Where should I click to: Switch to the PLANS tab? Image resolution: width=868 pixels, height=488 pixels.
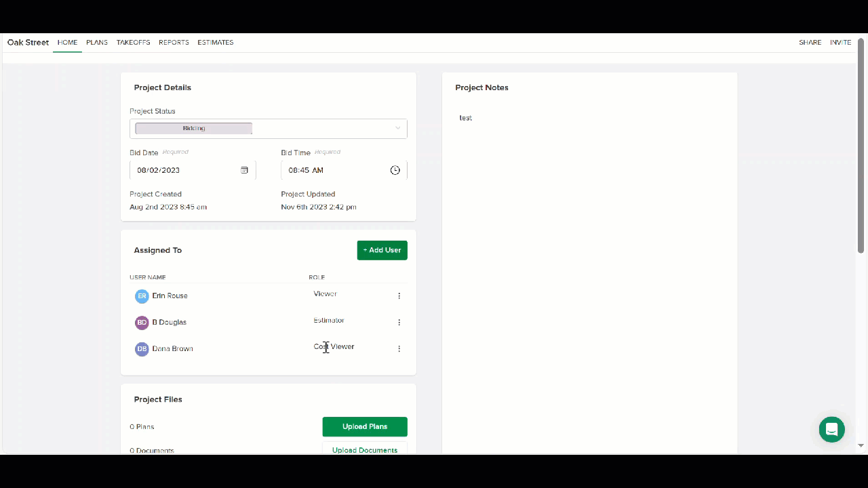click(x=97, y=42)
